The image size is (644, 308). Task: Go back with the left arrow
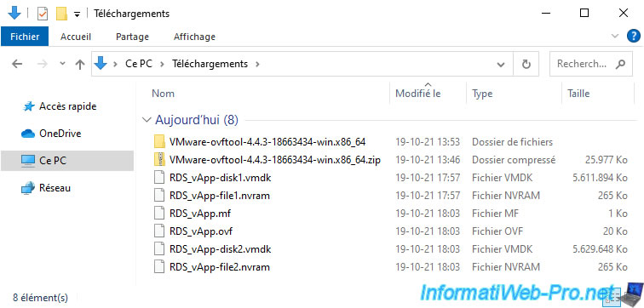(x=17, y=64)
